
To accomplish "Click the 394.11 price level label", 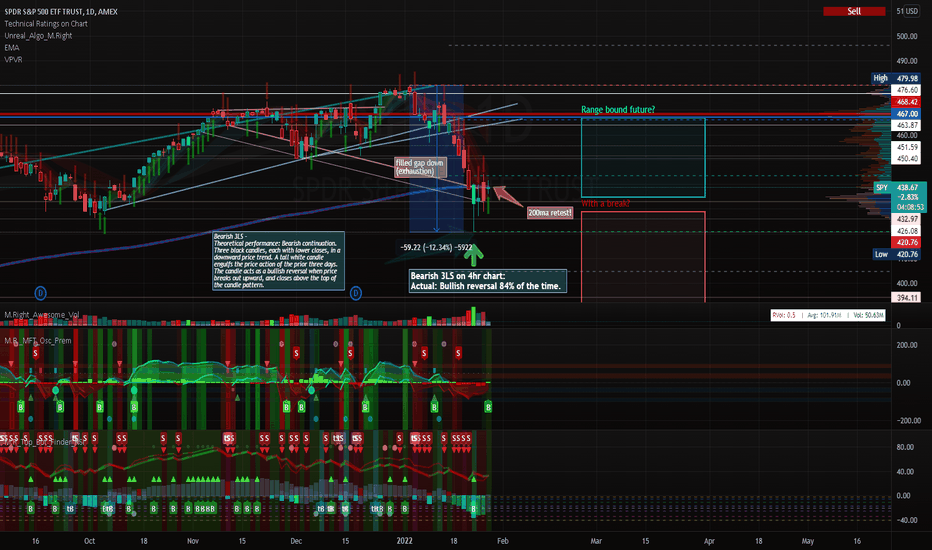I will [907, 297].
